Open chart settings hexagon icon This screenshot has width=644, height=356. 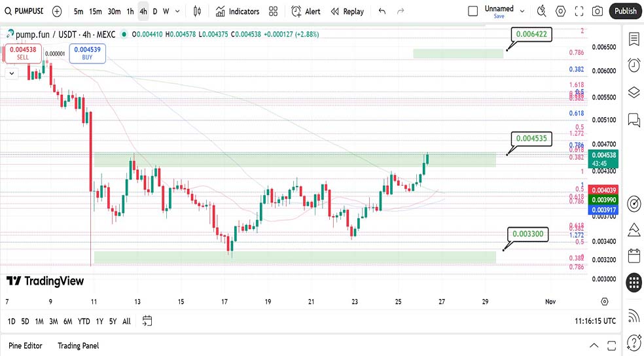click(x=561, y=11)
